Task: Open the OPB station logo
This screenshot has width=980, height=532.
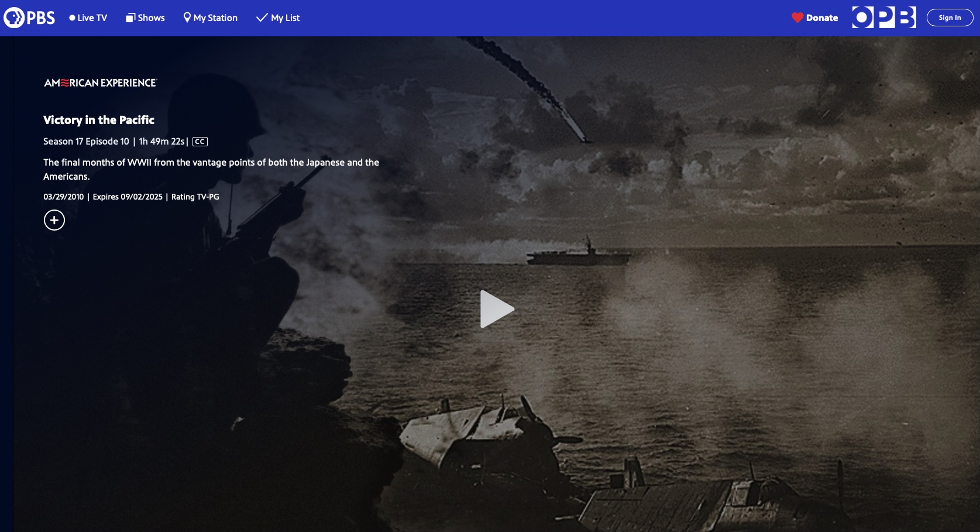Action: (884, 18)
